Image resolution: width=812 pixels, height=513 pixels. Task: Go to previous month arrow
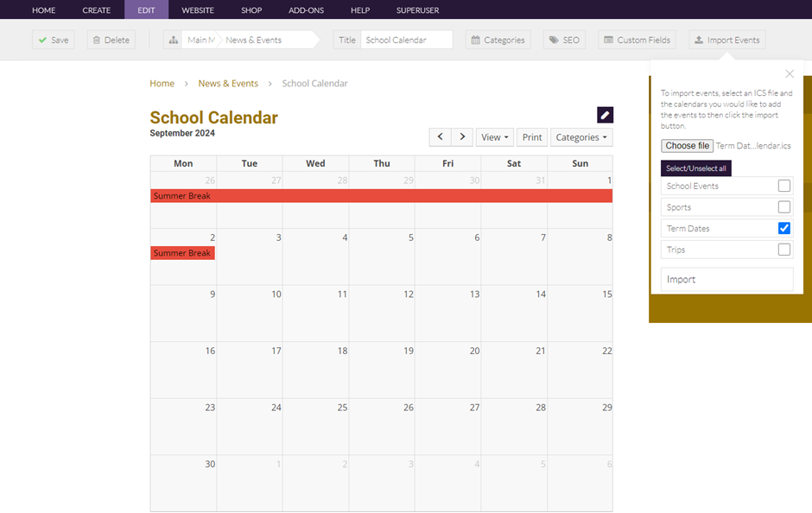point(441,137)
